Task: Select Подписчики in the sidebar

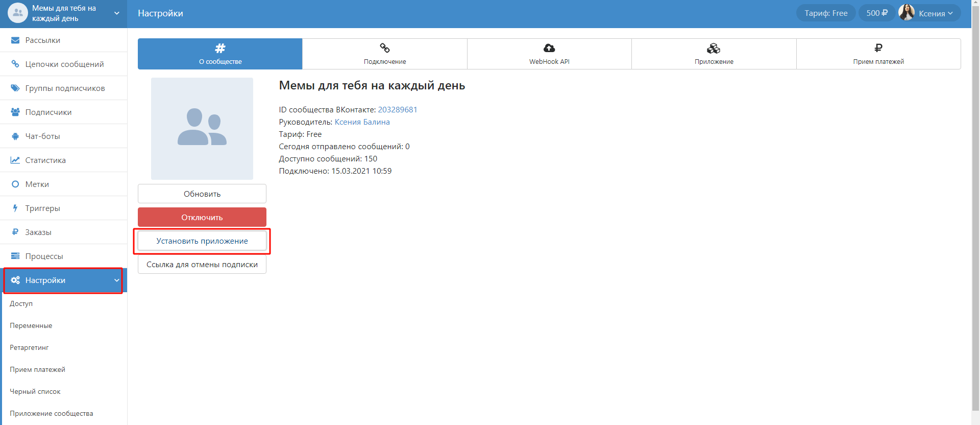Action: tap(64, 112)
